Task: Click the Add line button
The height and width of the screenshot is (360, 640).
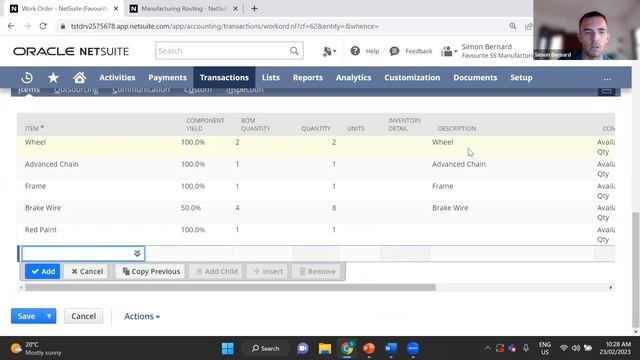Action: (x=42, y=271)
